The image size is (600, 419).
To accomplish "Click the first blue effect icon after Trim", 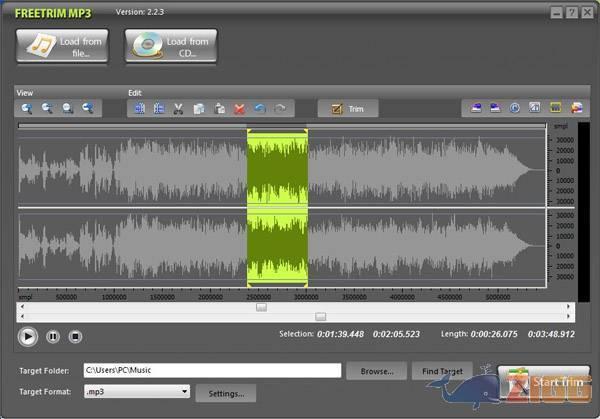I will pyautogui.click(x=476, y=108).
